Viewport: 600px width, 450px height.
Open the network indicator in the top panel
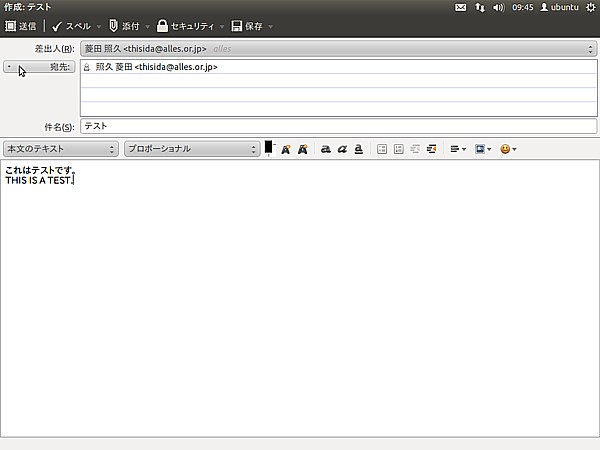(480, 7)
